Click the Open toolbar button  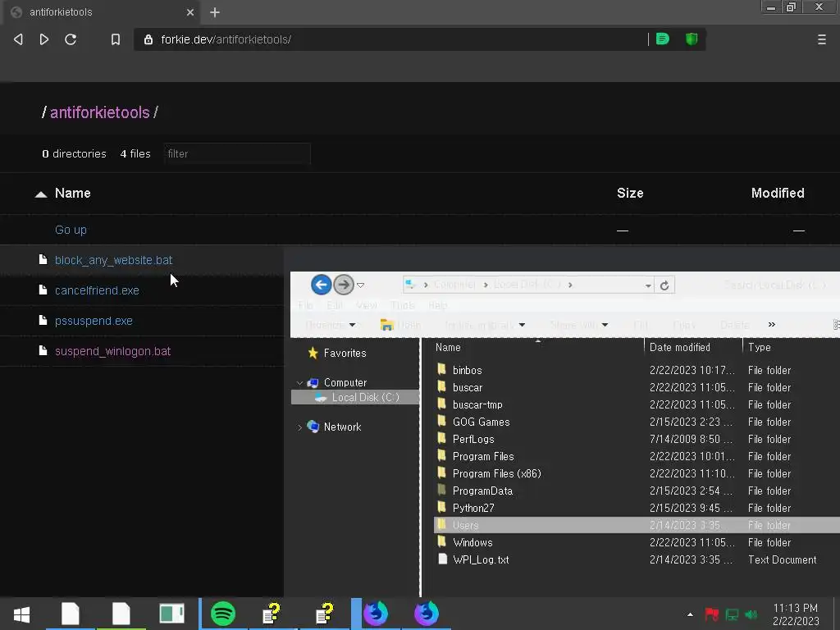click(400, 325)
